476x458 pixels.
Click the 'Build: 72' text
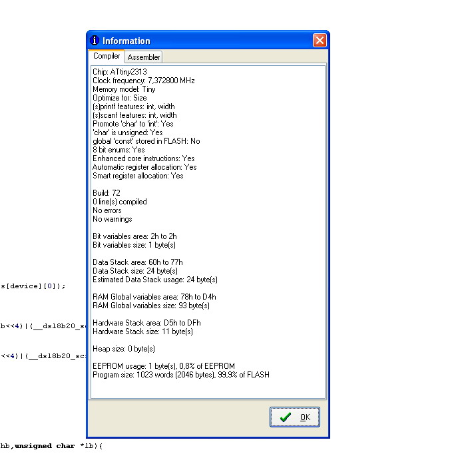107,193
